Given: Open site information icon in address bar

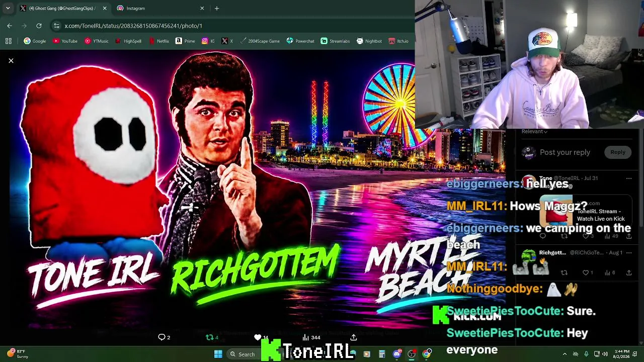Looking at the screenshot, I should (x=56, y=26).
